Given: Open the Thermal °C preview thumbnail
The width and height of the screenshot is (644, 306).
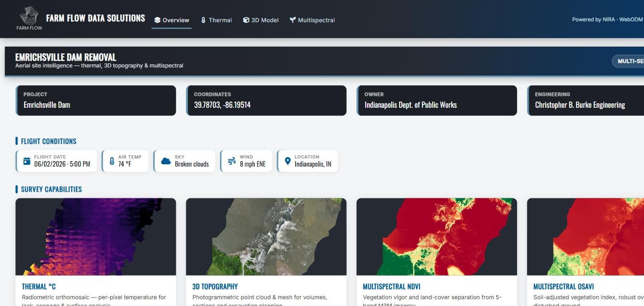Looking at the screenshot, I should [x=96, y=237].
